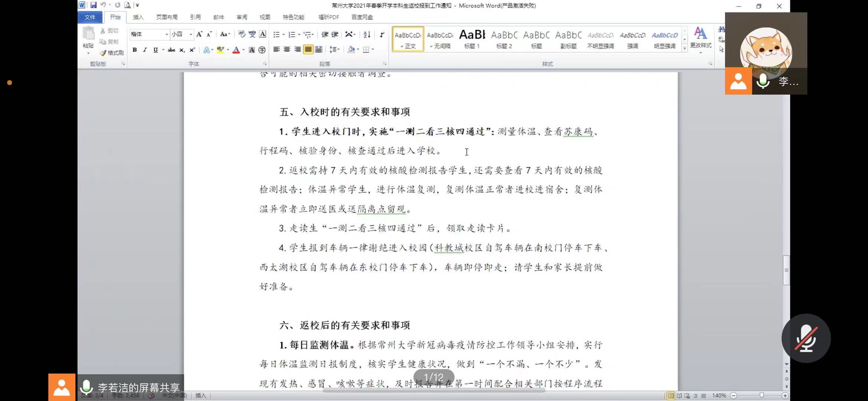Toggle strikethrough formatting
Image resolution: width=868 pixels, height=401 pixels.
click(171, 50)
